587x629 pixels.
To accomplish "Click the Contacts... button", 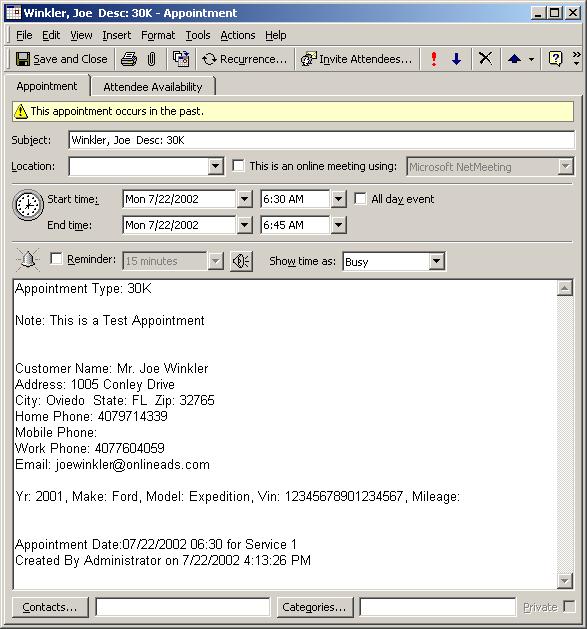I will point(50,607).
